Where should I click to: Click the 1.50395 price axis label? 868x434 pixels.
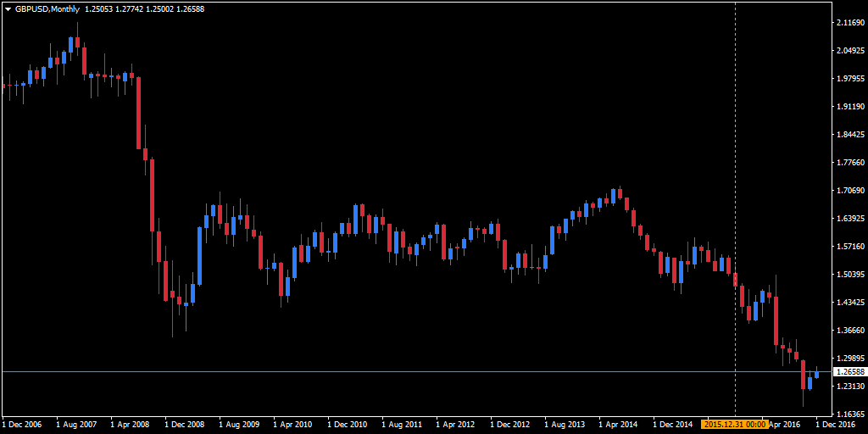pos(851,275)
